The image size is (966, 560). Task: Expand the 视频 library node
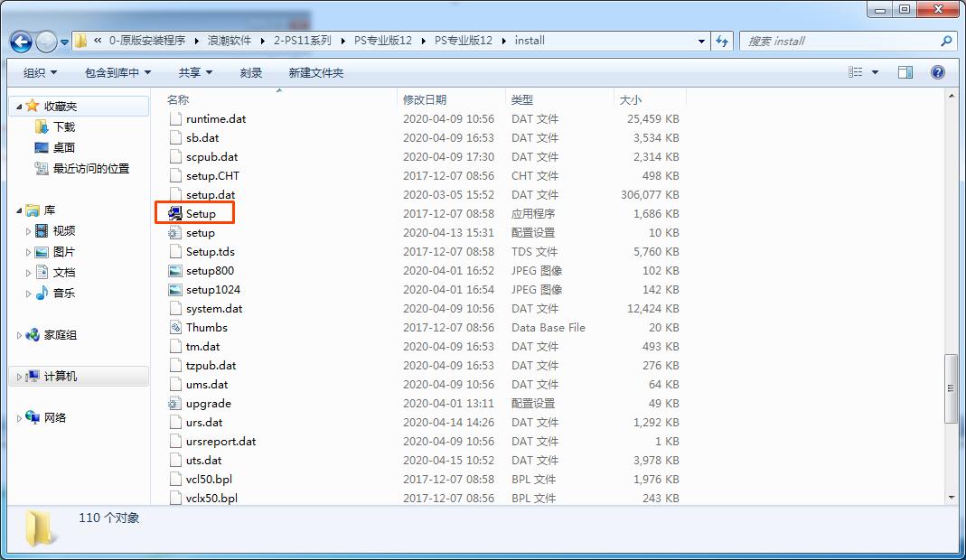(x=28, y=231)
